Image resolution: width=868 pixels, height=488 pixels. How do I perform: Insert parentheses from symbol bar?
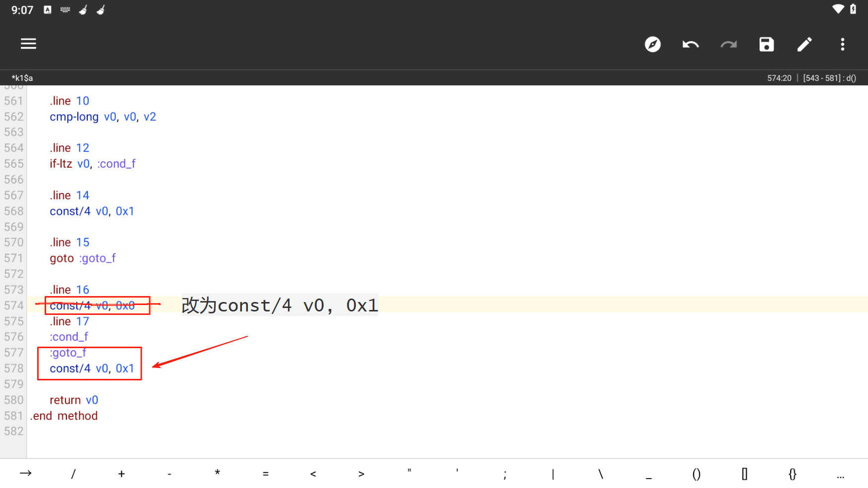(x=696, y=474)
